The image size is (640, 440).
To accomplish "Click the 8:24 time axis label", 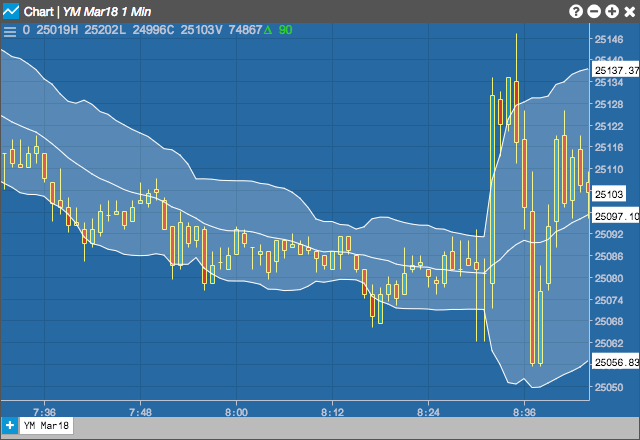I will point(429,412).
